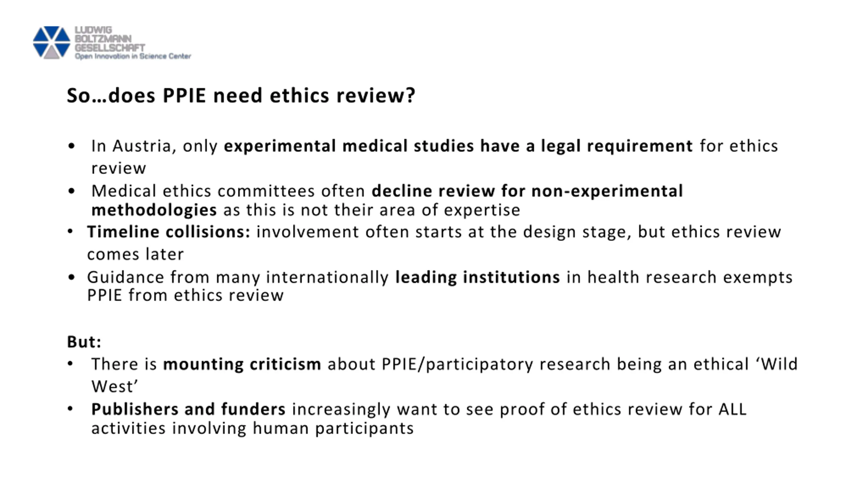Screen dimensions: 868x488
Task: Click the 'Ludwig Boltzmann Gesellschaft' logo text
Action: (110, 39)
